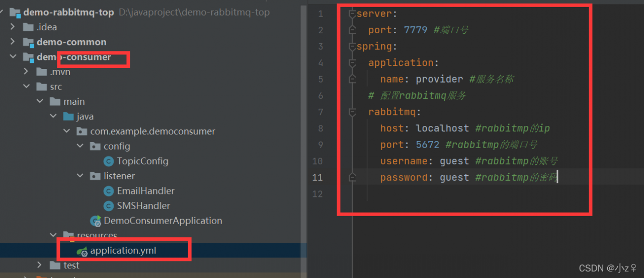
Task: Click the src folder icon
Action: (41, 87)
